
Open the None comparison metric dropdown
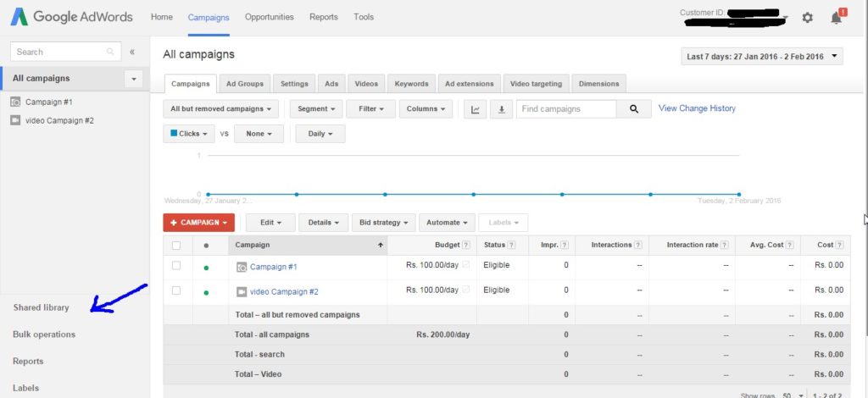click(259, 134)
